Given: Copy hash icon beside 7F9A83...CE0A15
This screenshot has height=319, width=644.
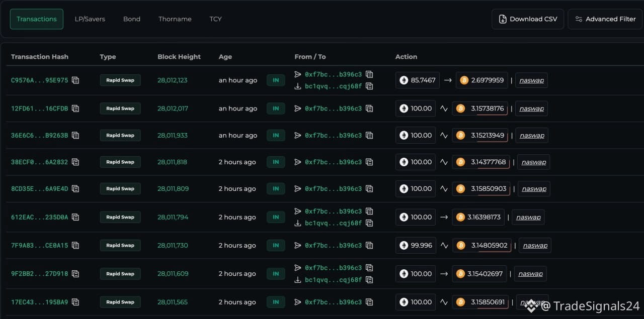Looking at the screenshot, I should coord(75,245).
